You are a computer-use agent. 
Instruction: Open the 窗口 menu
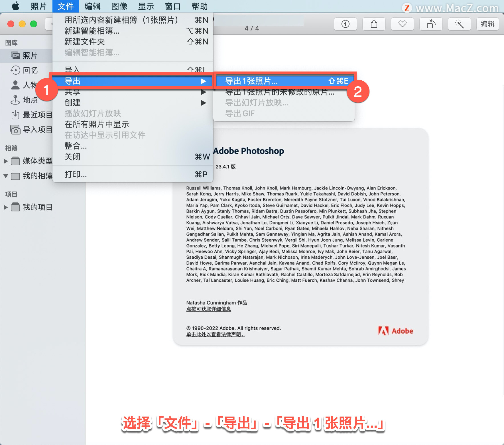pos(173,6)
